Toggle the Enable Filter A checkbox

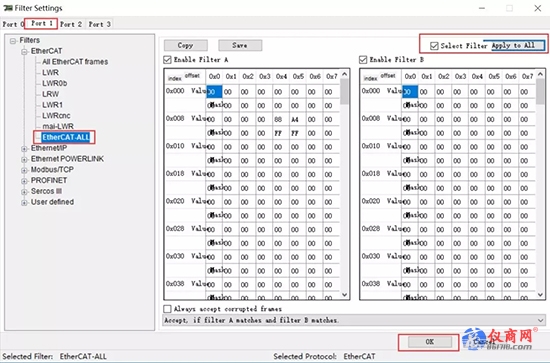(168, 60)
